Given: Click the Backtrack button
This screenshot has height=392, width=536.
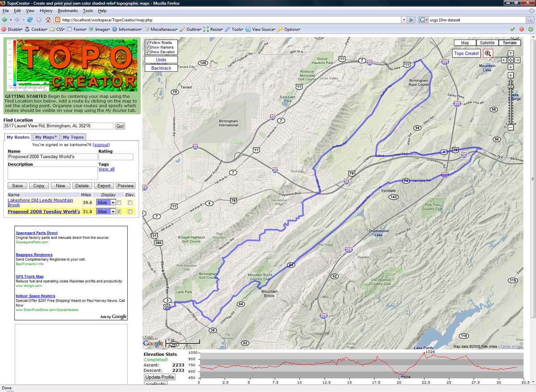Looking at the screenshot, I should pos(161,68).
